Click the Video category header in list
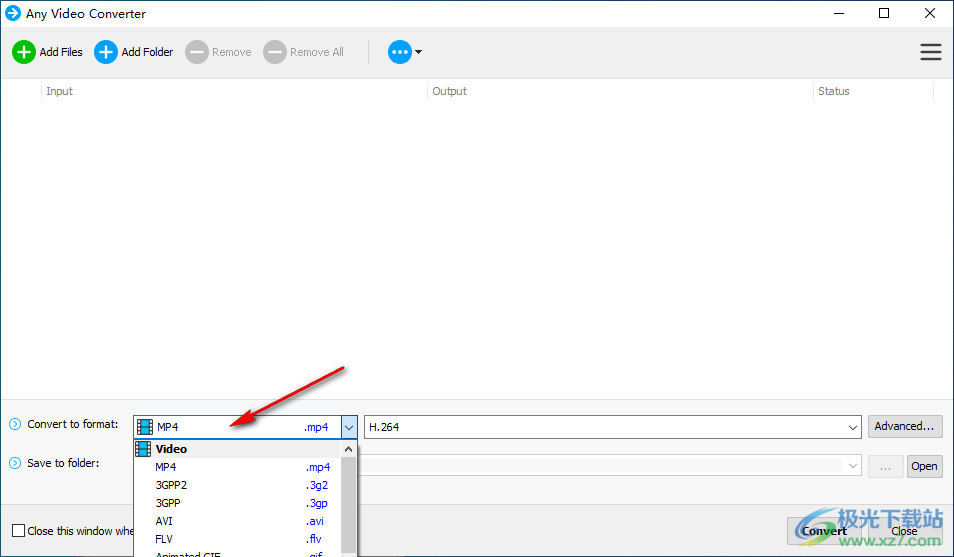Image resolution: width=954 pixels, height=557 pixels. tap(237, 449)
